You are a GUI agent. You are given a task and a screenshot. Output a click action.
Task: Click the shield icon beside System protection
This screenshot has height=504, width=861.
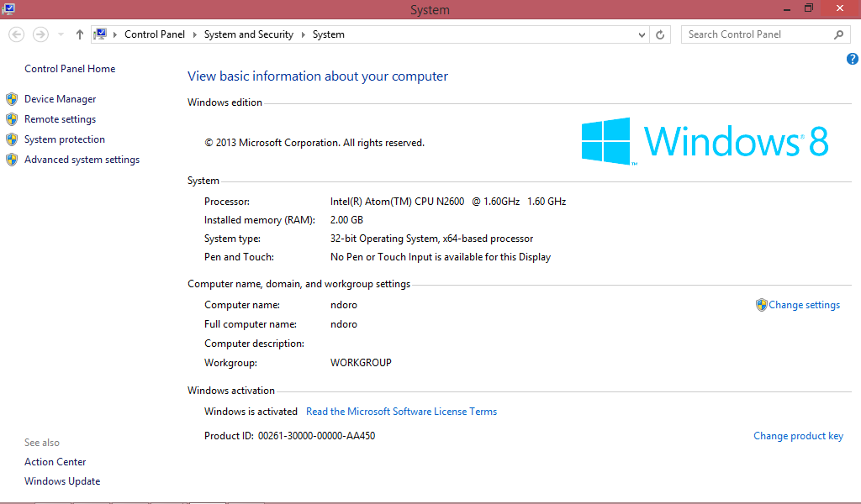(12, 139)
